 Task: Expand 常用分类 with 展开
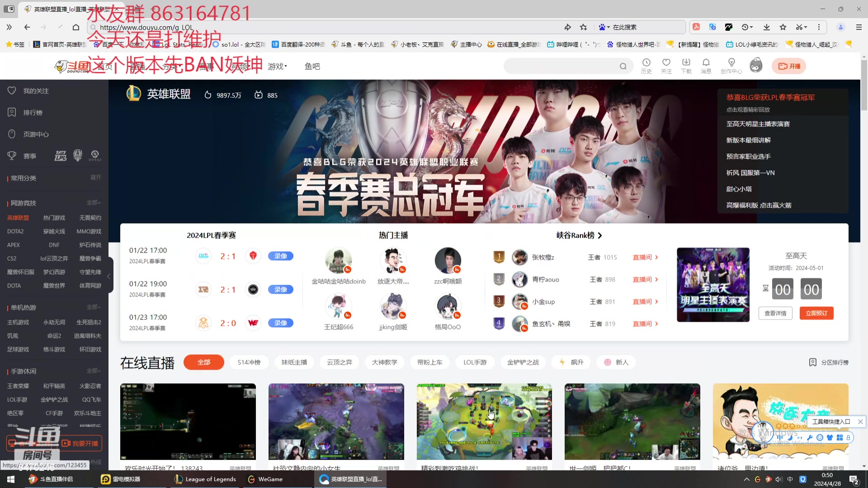pos(95,178)
